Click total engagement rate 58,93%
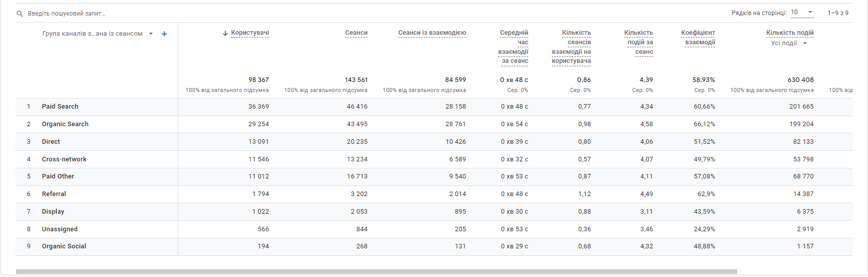The height and width of the screenshot is (277, 868). [x=704, y=80]
